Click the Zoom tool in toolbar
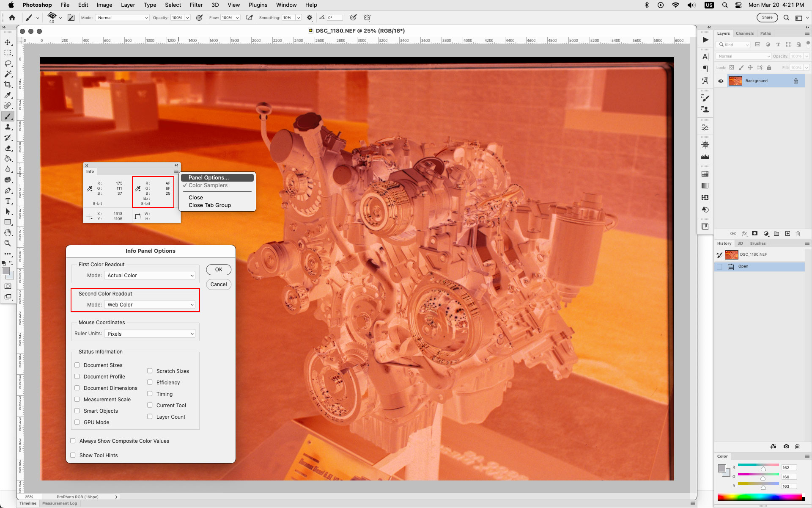The width and height of the screenshot is (812, 508). point(7,243)
